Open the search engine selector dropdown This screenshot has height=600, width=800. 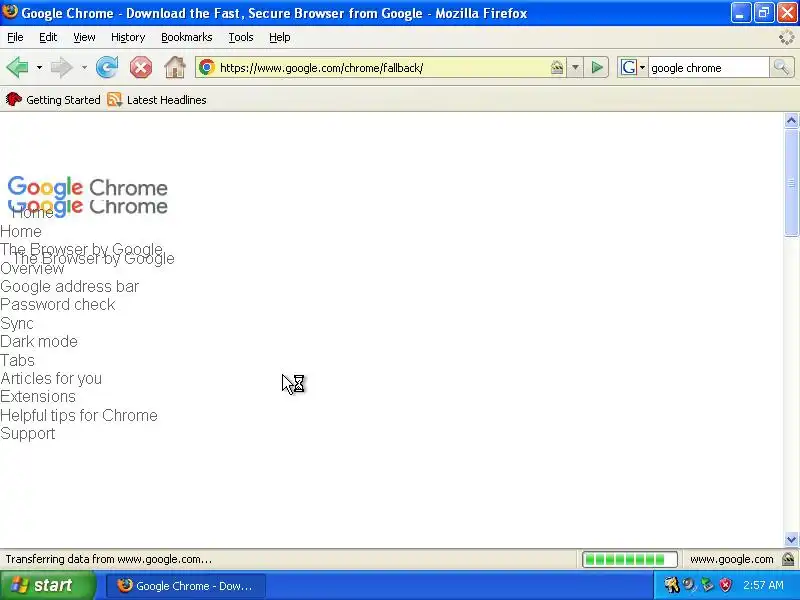click(x=633, y=67)
